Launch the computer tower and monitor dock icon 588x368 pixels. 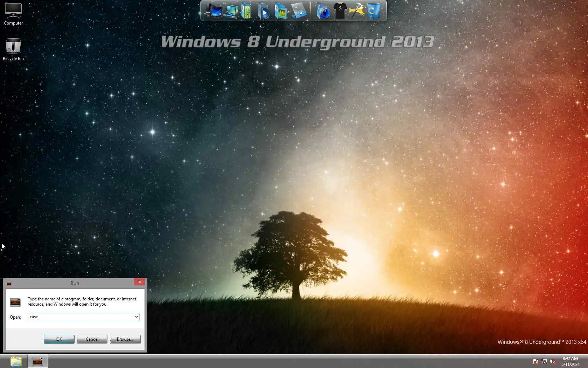pos(214,11)
